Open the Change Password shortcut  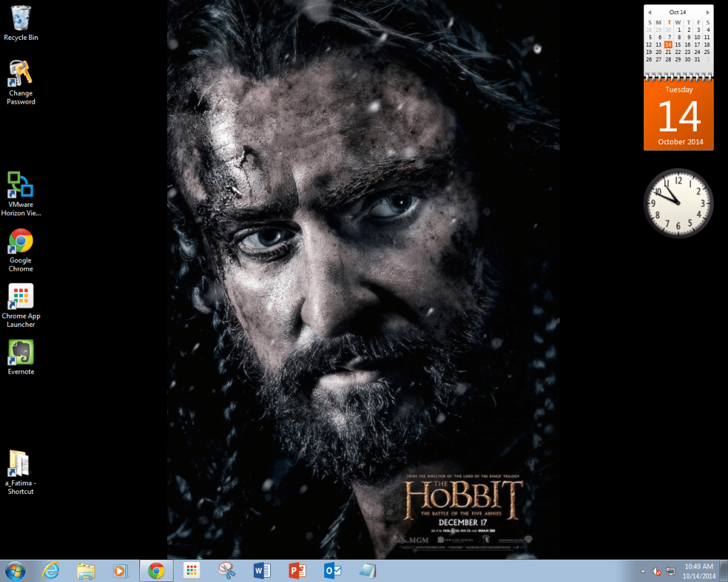click(x=21, y=75)
